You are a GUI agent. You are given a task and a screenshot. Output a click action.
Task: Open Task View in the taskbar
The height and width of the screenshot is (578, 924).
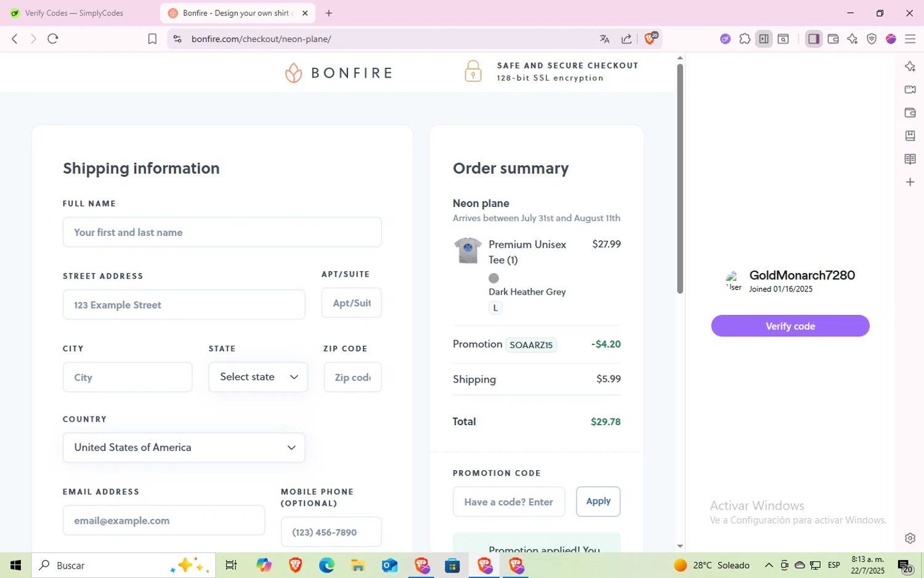click(232, 565)
